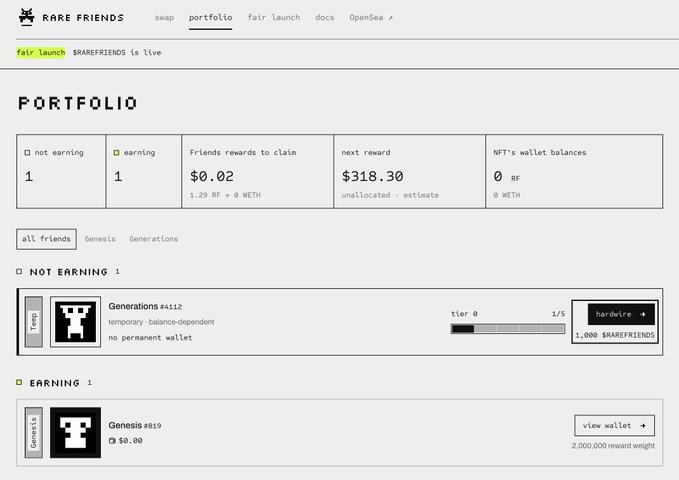Click the Temp side label on Generations card
The height and width of the screenshot is (480, 679).
point(34,322)
